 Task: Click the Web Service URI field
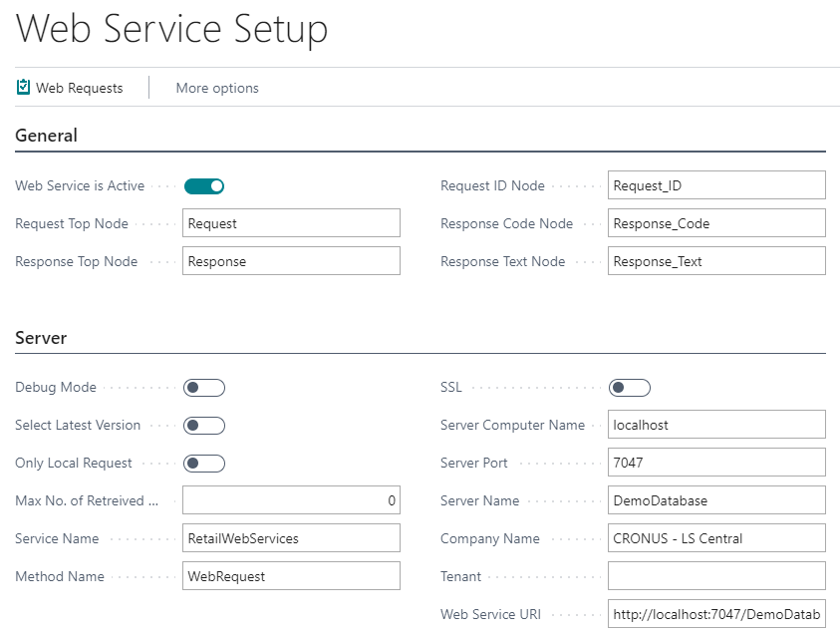(x=716, y=614)
